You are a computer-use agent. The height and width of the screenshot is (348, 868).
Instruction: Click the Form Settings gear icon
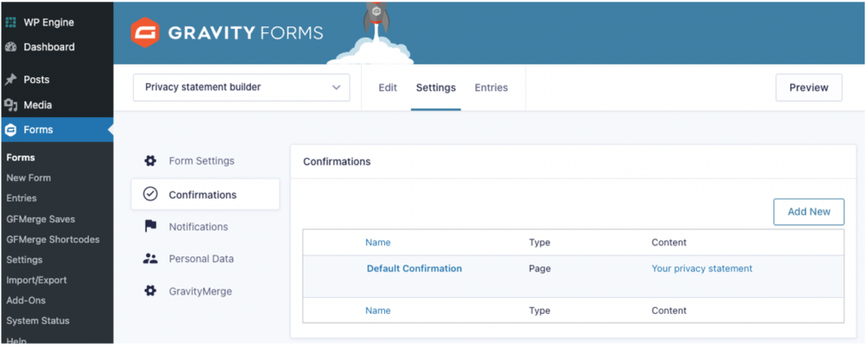(x=150, y=161)
